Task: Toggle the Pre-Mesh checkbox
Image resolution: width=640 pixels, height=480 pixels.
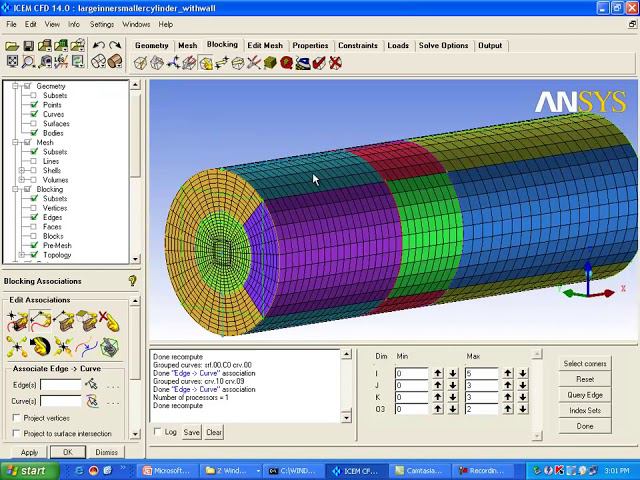Action: pyautogui.click(x=34, y=245)
